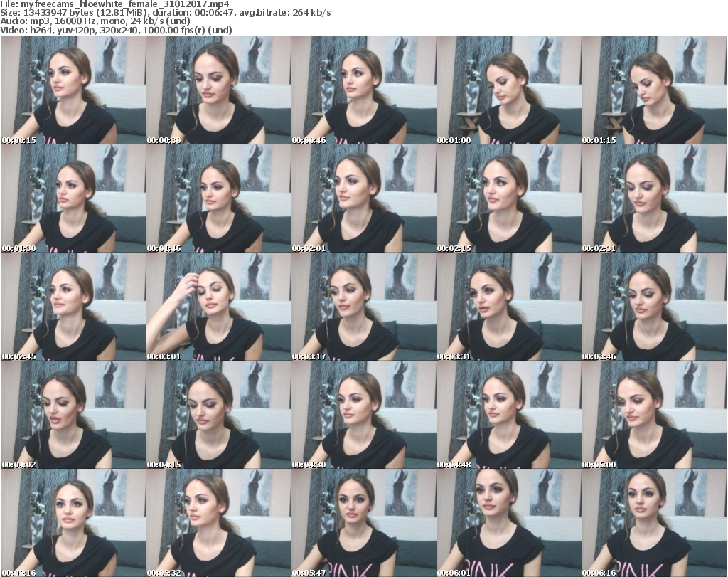
Task: Click the Video h264 info line
Action: 116,30
